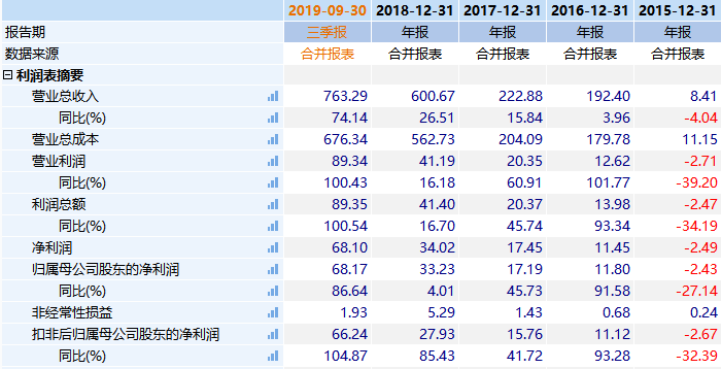723x369 pixels.
Task: Select the 2019-09-30 column header
Action: pyautogui.click(x=327, y=11)
